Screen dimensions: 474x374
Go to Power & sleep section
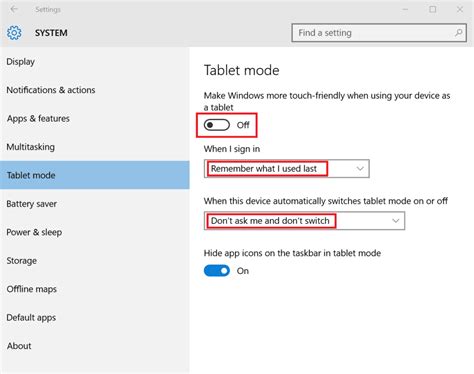click(x=95, y=232)
